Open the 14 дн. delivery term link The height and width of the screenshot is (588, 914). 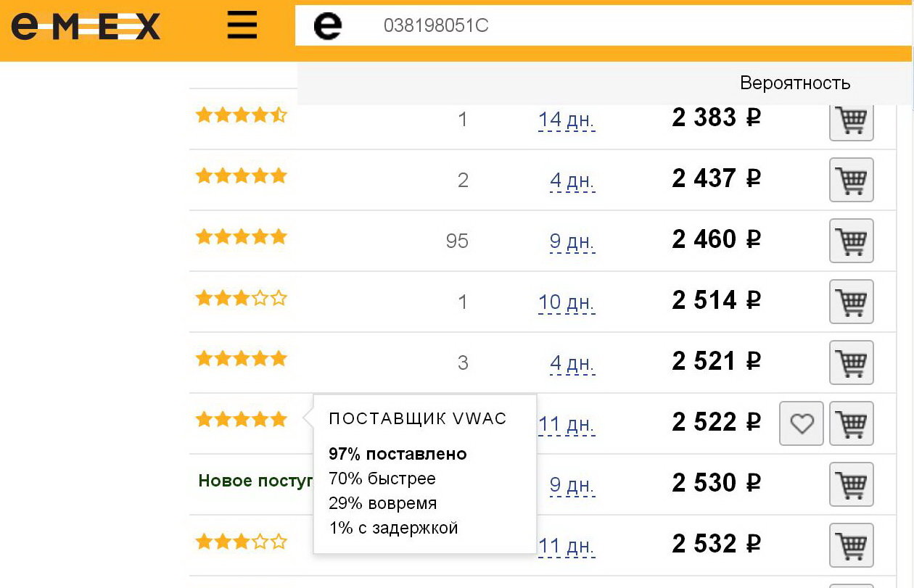tap(567, 119)
